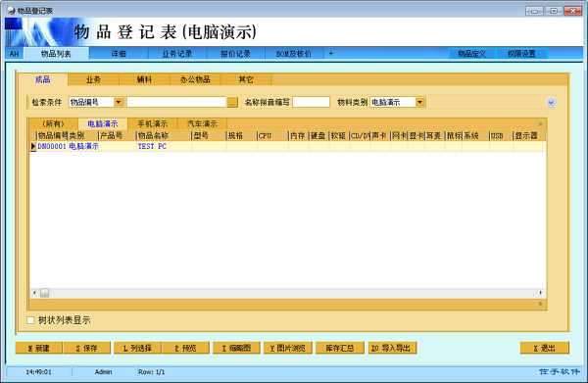Click the 物品名称 column header
Image resolution: width=588 pixels, height=383 pixels.
point(164,135)
